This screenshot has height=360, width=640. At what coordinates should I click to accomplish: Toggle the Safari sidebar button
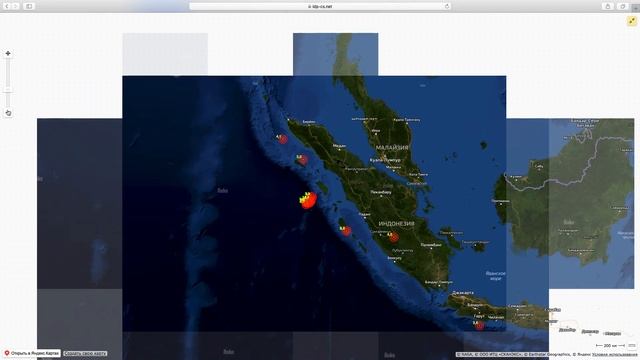pos(29,6)
